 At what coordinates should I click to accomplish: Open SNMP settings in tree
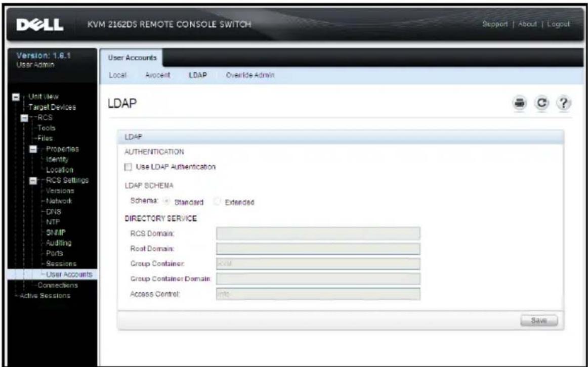coord(56,233)
